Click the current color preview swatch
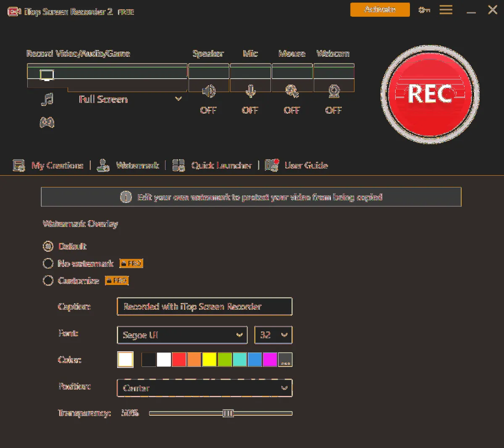 125,360
